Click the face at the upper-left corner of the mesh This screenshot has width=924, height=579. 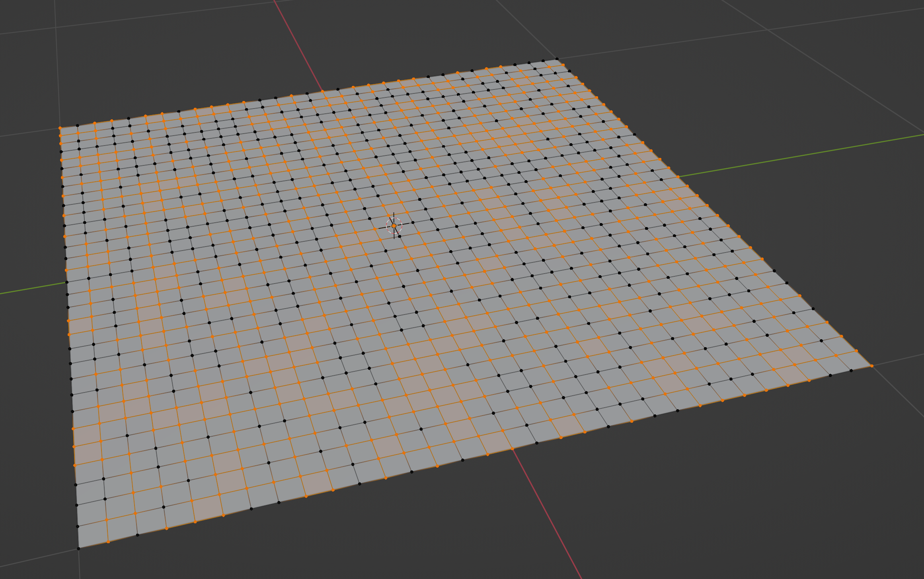(69, 130)
